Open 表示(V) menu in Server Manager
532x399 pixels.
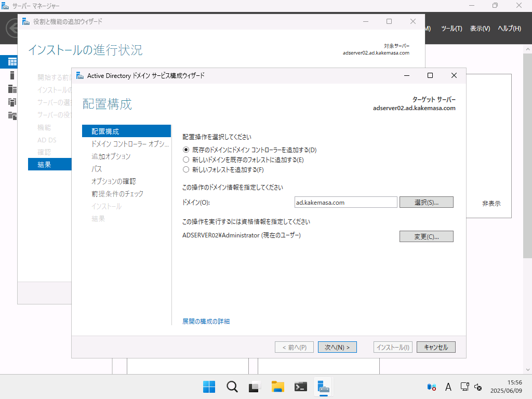pos(480,29)
